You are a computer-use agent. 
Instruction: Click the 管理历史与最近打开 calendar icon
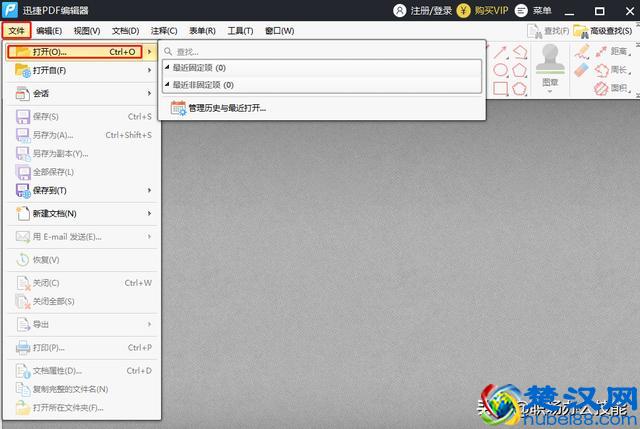coord(178,108)
